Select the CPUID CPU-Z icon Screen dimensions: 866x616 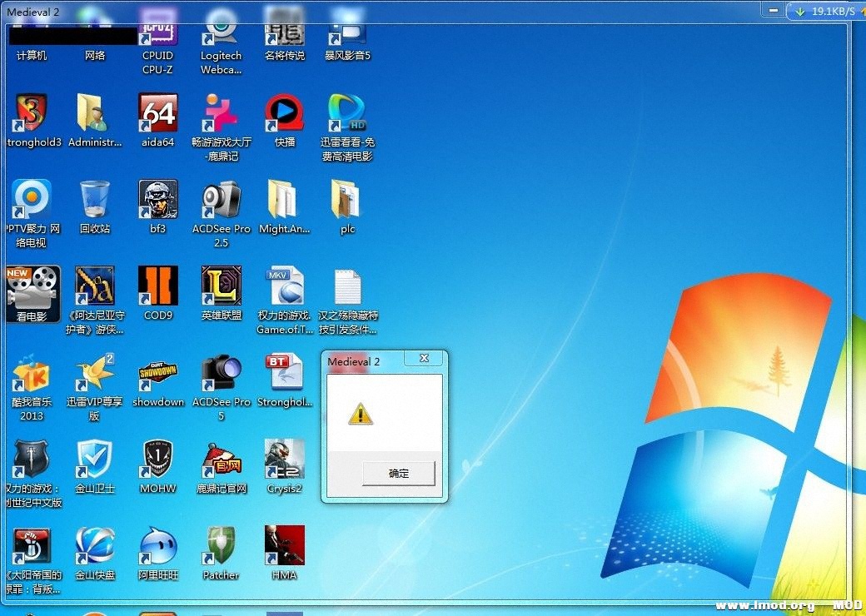click(x=157, y=37)
